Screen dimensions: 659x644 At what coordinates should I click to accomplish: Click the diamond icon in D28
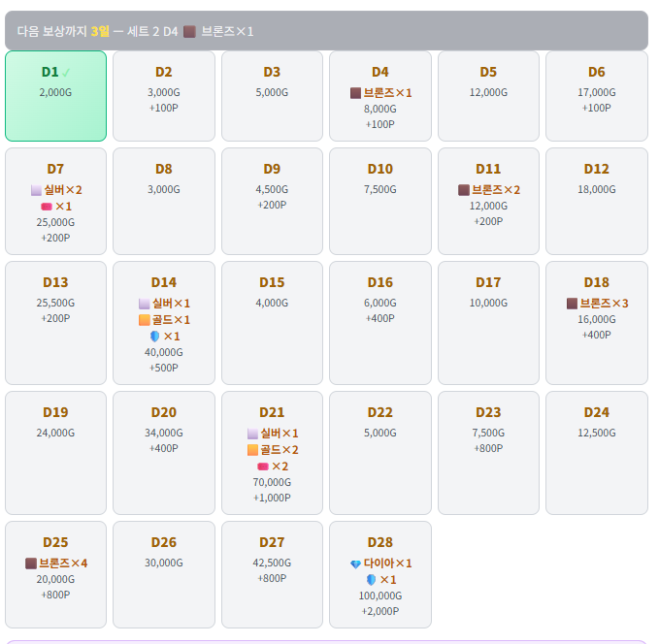(355, 564)
